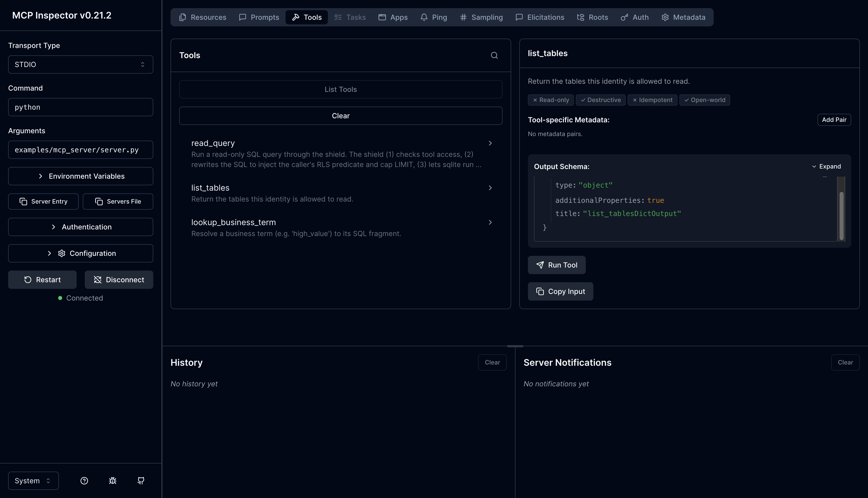
Task: Click the gear icon on Metadata tab
Action: pyautogui.click(x=665, y=17)
